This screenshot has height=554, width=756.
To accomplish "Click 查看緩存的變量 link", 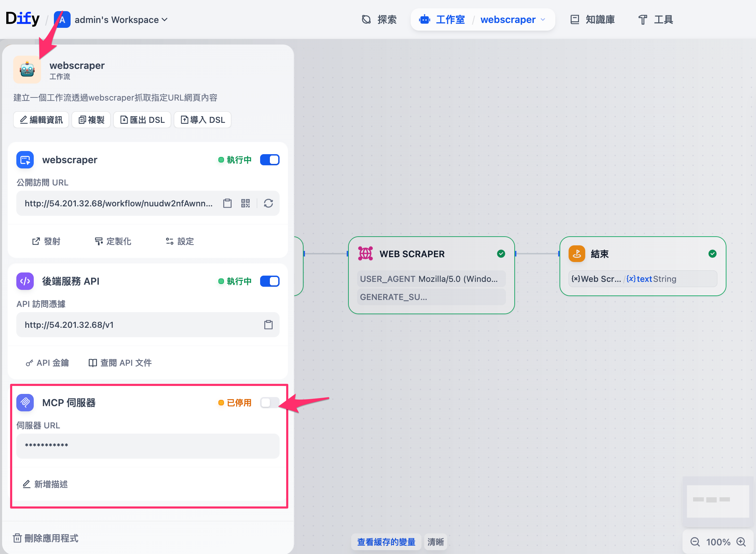I will [x=386, y=542].
